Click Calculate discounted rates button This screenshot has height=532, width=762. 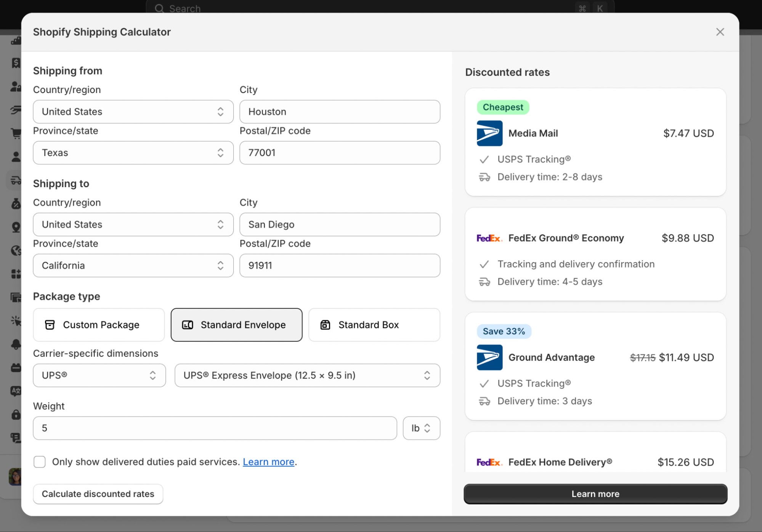coord(98,494)
